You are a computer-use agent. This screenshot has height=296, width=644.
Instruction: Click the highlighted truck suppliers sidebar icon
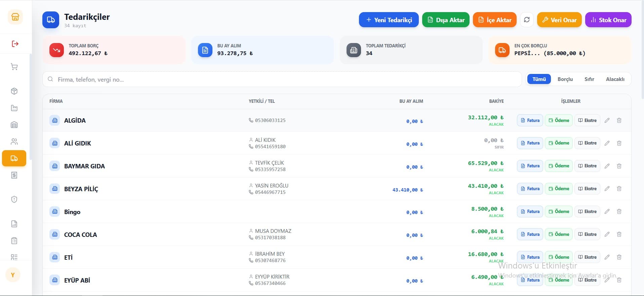point(14,158)
